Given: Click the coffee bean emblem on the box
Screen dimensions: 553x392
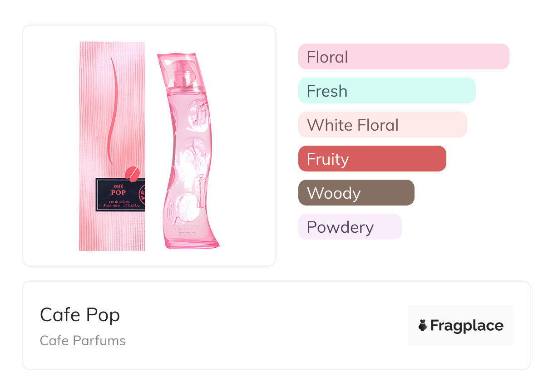Looking at the screenshot, I should click(133, 174).
